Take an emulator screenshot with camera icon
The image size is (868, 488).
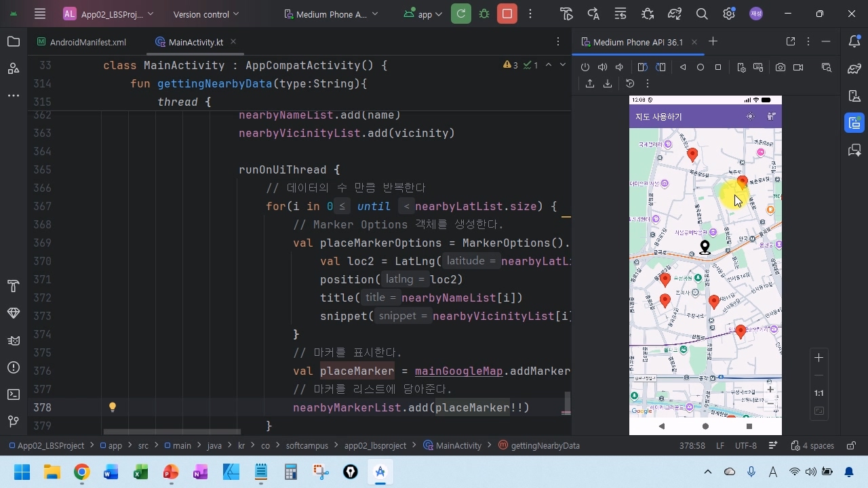781,67
